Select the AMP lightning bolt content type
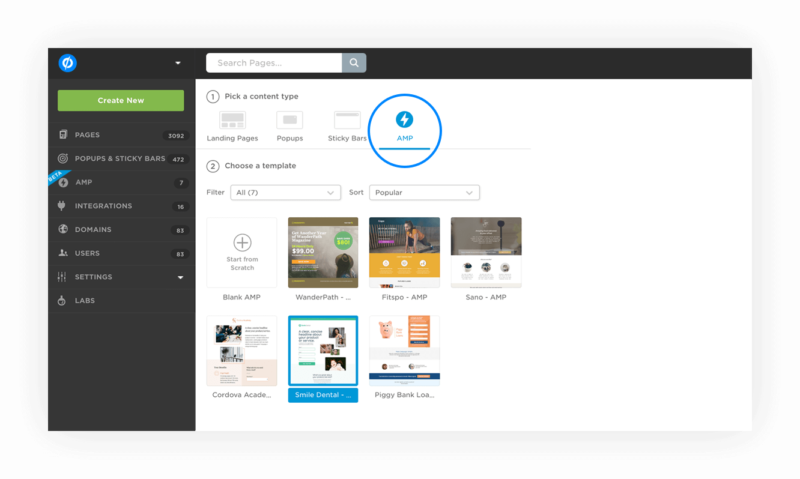Image resolution: width=800 pixels, height=479 pixels. pyautogui.click(x=405, y=119)
